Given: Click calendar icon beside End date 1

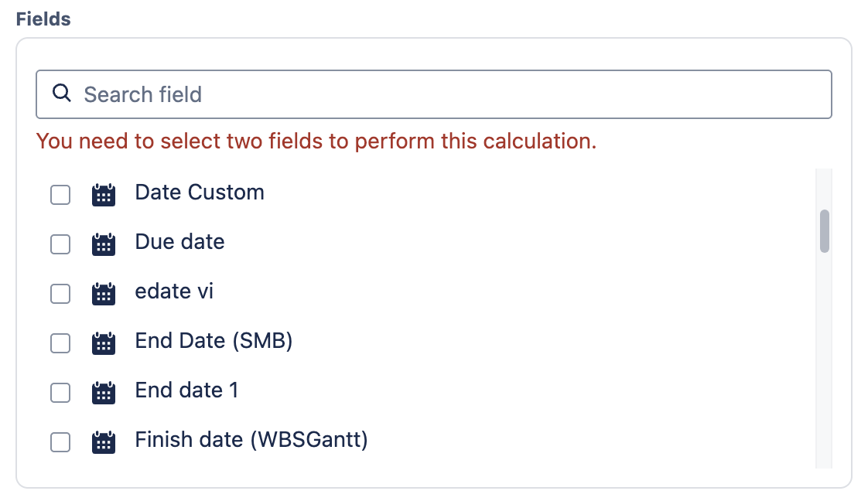Looking at the screenshot, I should [x=104, y=393].
